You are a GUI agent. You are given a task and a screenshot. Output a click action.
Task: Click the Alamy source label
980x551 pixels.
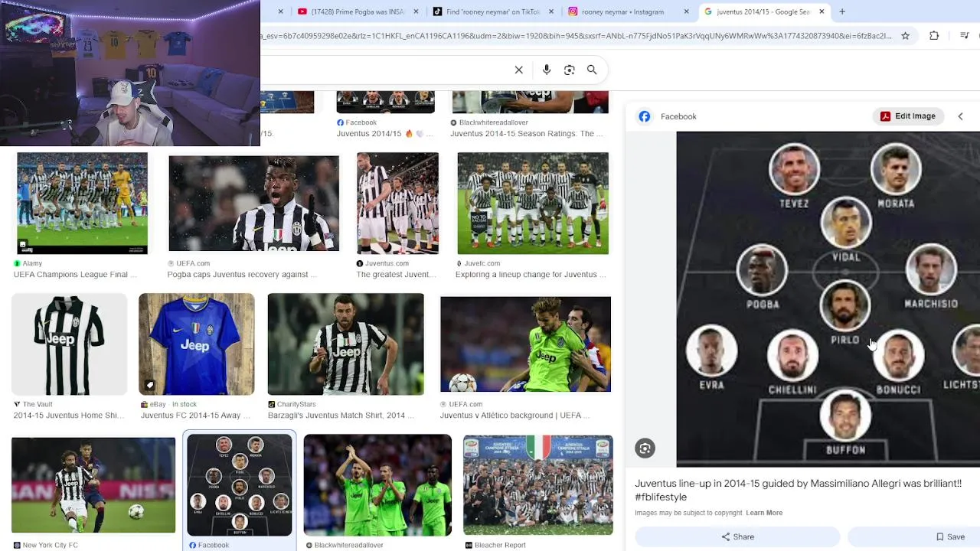[32, 263]
